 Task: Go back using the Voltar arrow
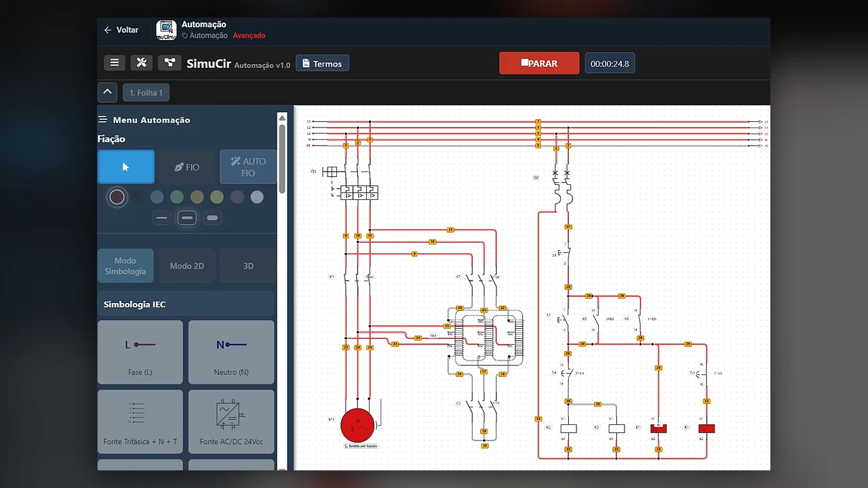(x=121, y=30)
